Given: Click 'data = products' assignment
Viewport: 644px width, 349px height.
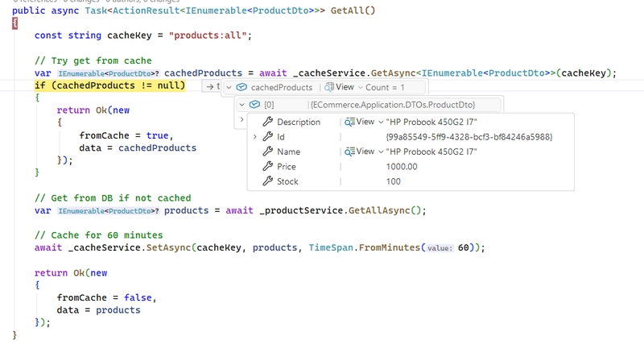Looking at the screenshot, I should coord(98,310).
